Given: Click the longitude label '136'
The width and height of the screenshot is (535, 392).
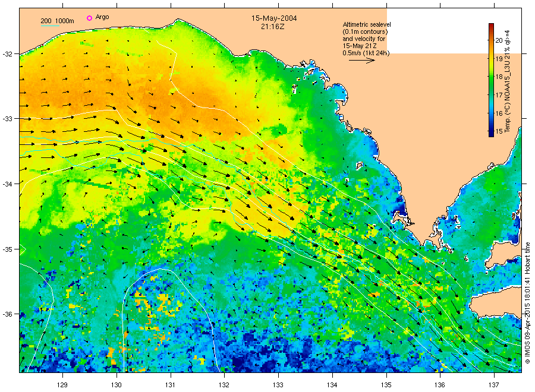Looking at the screenshot, I should click(x=440, y=385).
